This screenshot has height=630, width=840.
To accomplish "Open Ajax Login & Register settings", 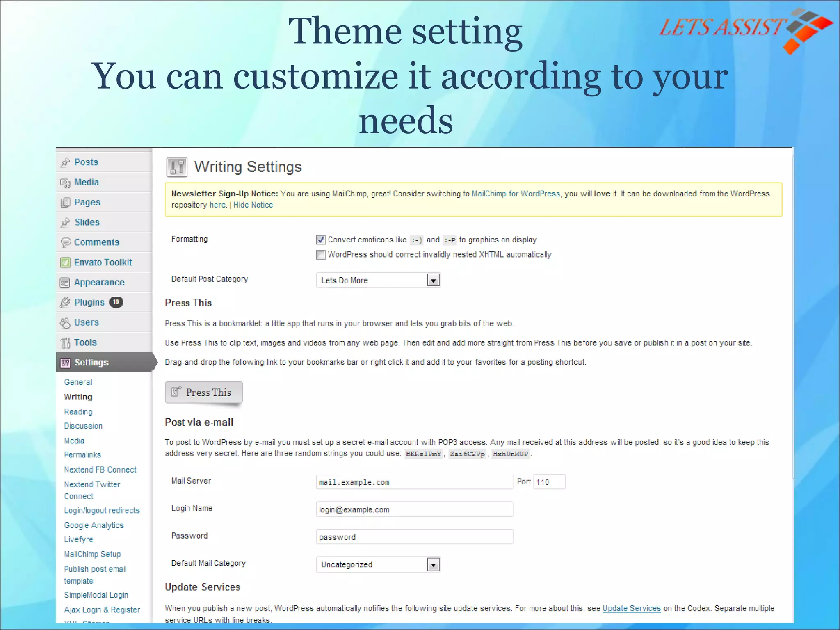I will coord(102,610).
